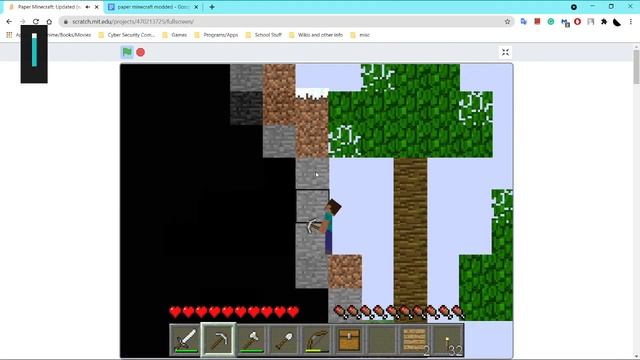
Task: Open the Programs/Apps bookmark folder
Action: tap(216, 35)
